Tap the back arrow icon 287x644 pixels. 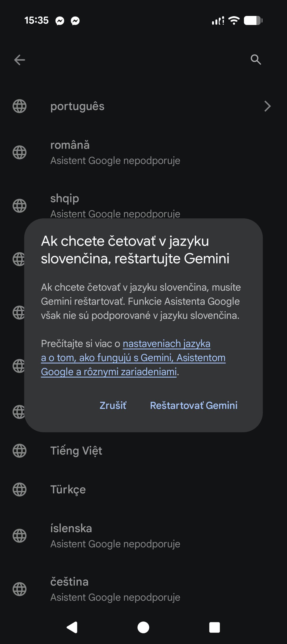tap(20, 60)
